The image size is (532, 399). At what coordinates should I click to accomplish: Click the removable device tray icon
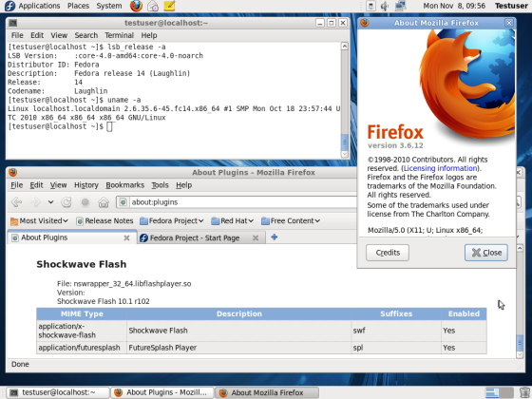point(370,6)
